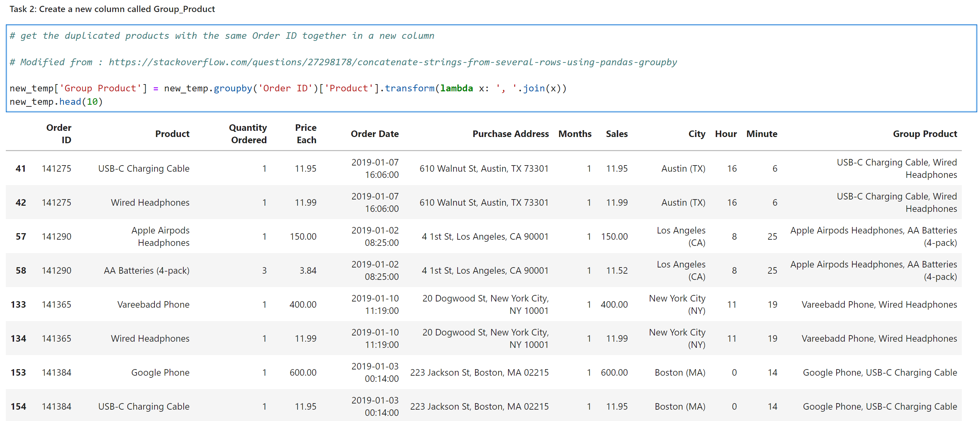Click quantity value 3 in row 58
Image resolution: width=980 pixels, height=421 pixels.
coord(264,270)
